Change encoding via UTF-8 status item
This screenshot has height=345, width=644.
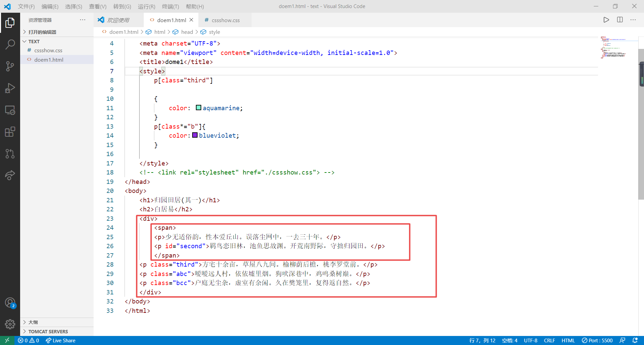point(531,340)
